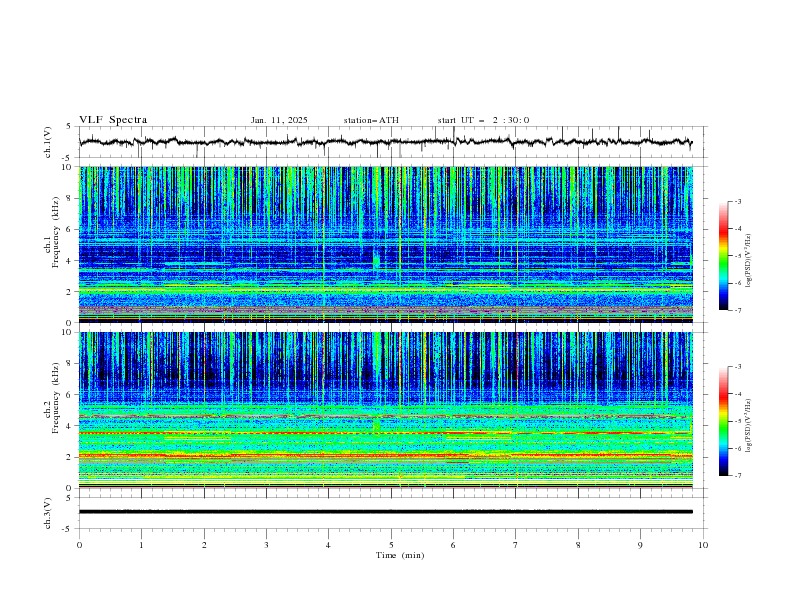Click the upper log(PSD) colorbar label
This screenshot has height=612, width=792.
pos(749,261)
